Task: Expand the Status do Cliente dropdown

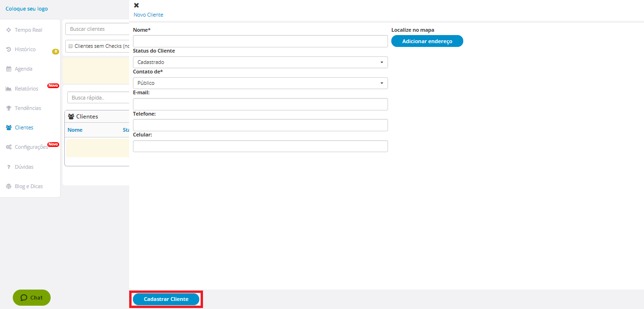Action: (x=260, y=62)
